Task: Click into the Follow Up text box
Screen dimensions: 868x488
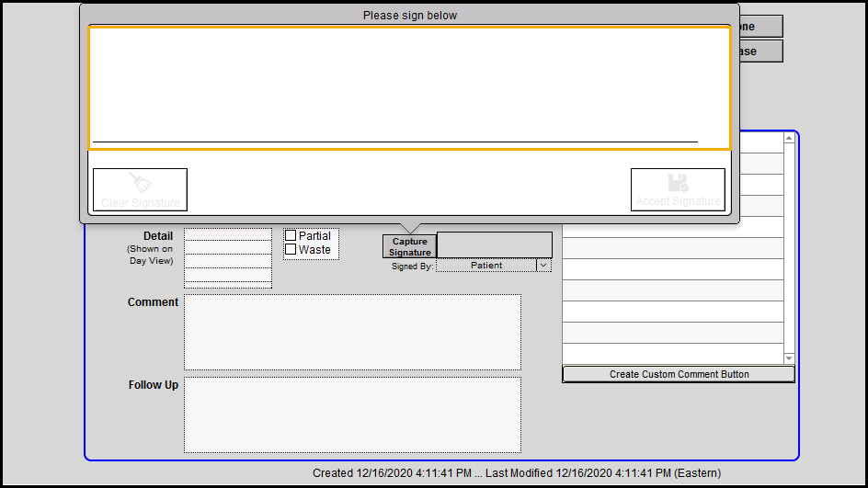Action: click(x=352, y=414)
